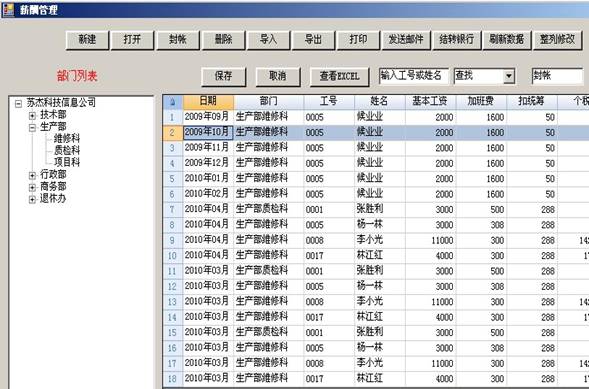This screenshot has width=589, height=389.
Task: Expand the 行政部 tree node
Action: [x=32, y=175]
